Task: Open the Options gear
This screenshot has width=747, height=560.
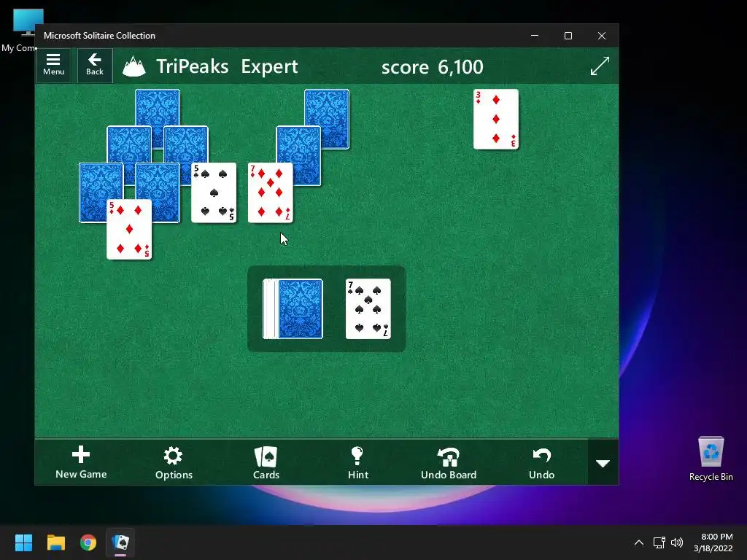Action: click(x=174, y=462)
